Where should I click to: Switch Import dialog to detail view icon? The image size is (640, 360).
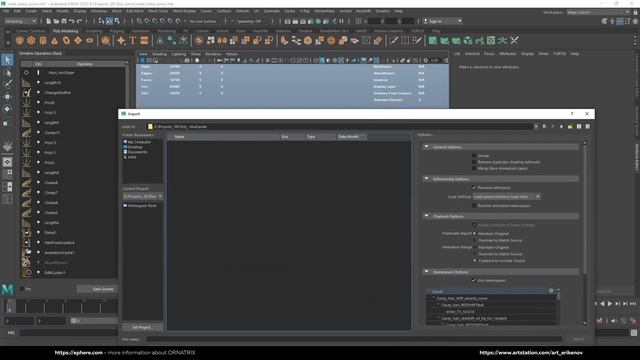pos(587,127)
